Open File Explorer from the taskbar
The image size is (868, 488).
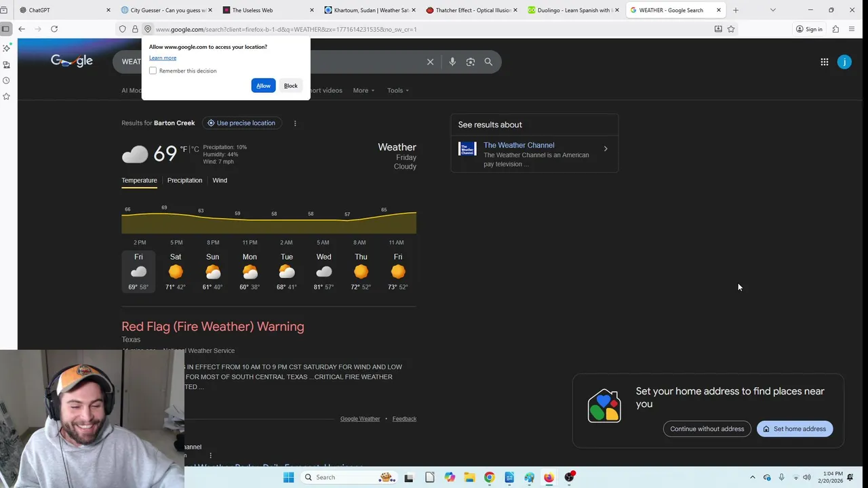click(x=469, y=477)
